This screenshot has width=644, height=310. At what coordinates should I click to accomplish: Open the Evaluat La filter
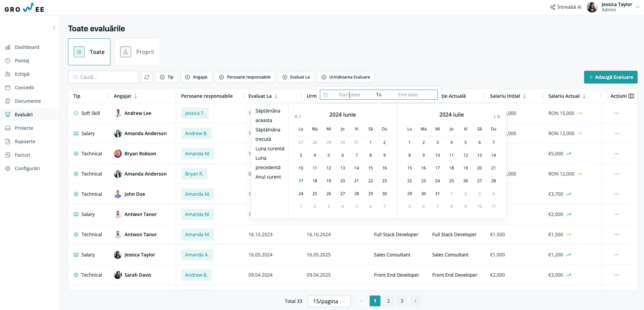click(296, 77)
